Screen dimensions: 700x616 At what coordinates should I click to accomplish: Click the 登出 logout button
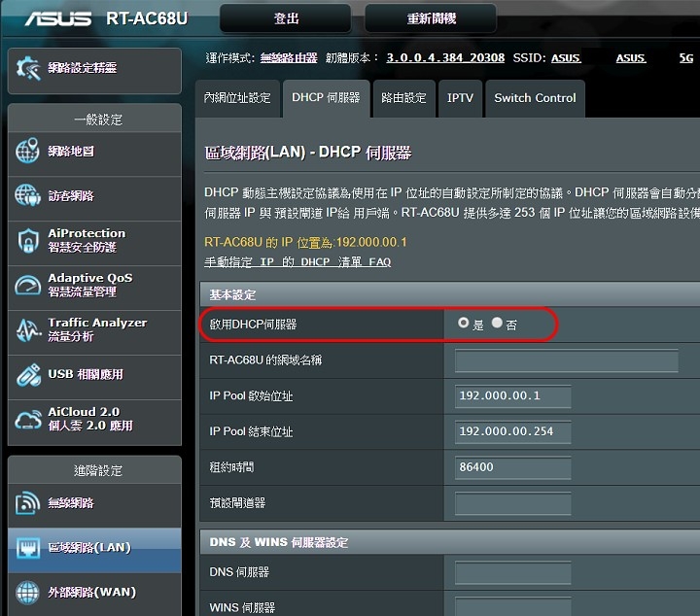pyautogui.click(x=286, y=18)
